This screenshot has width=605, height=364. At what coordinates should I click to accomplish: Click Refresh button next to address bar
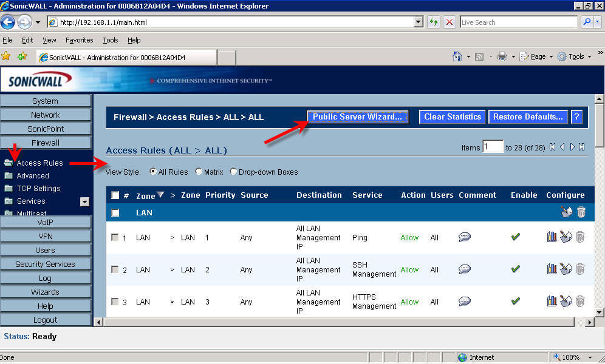pos(434,22)
